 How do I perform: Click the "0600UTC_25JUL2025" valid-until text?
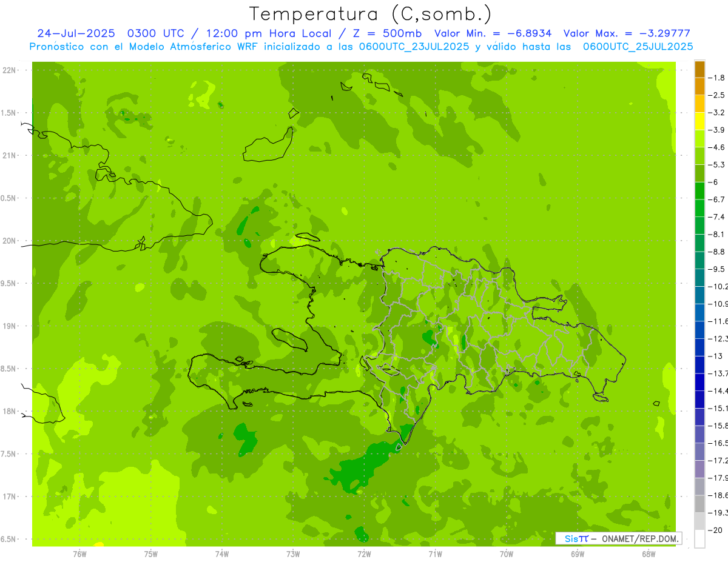638,47
